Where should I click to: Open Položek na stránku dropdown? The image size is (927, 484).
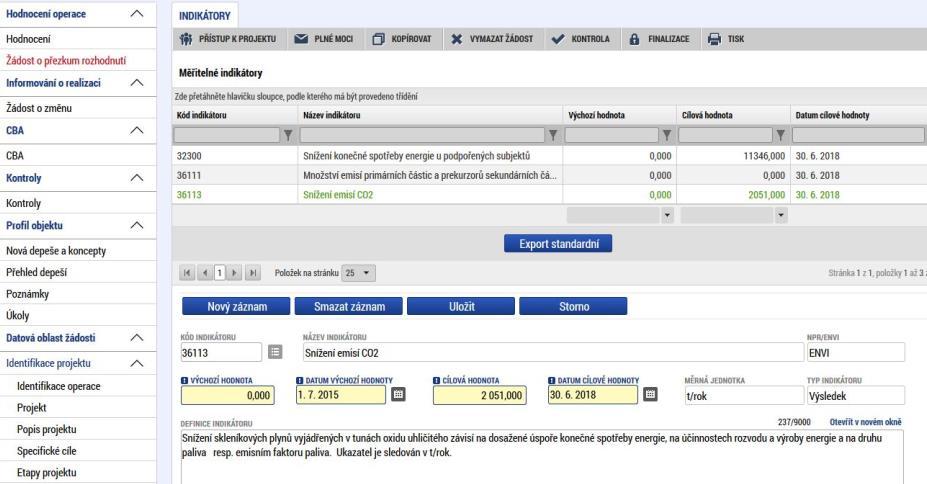click(x=359, y=273)
